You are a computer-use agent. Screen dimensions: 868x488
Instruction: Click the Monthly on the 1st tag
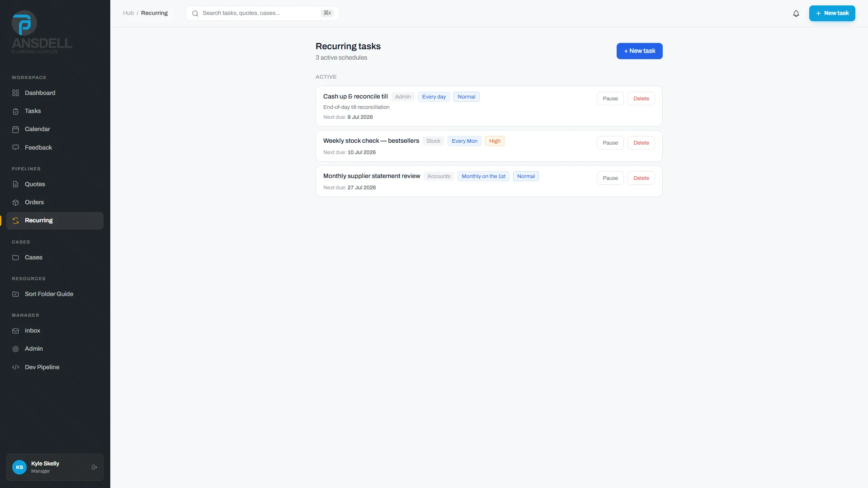pos(483,176)
